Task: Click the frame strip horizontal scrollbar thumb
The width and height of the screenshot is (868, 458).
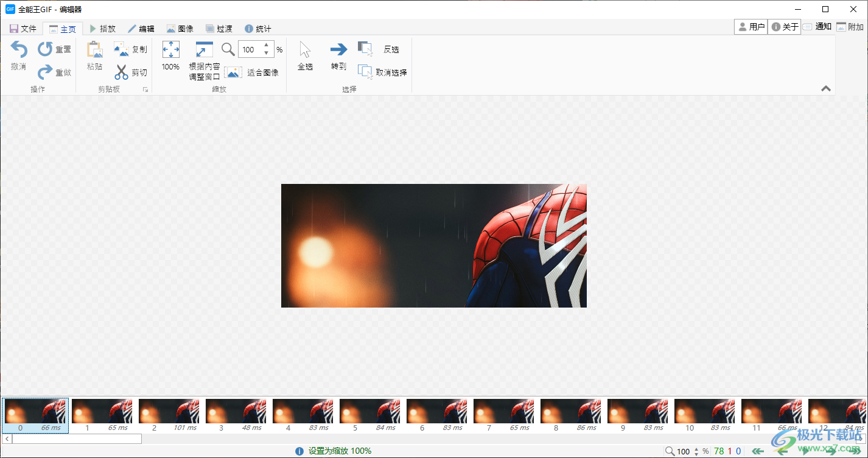Action: click(77, 439)
